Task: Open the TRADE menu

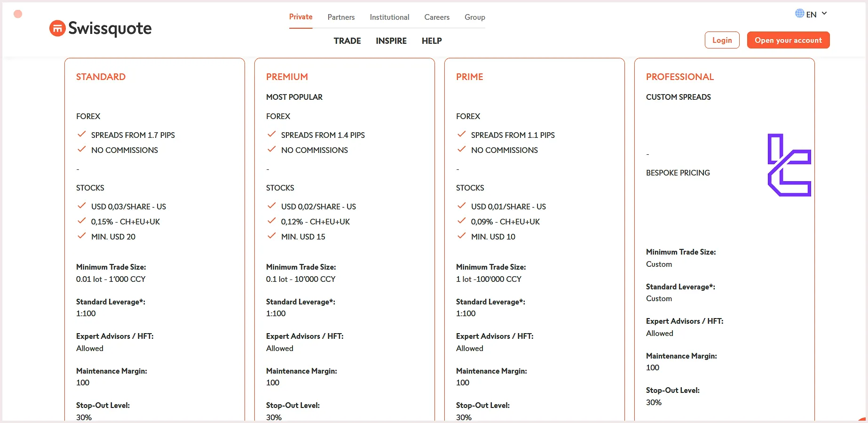Action: click(347, 41)
